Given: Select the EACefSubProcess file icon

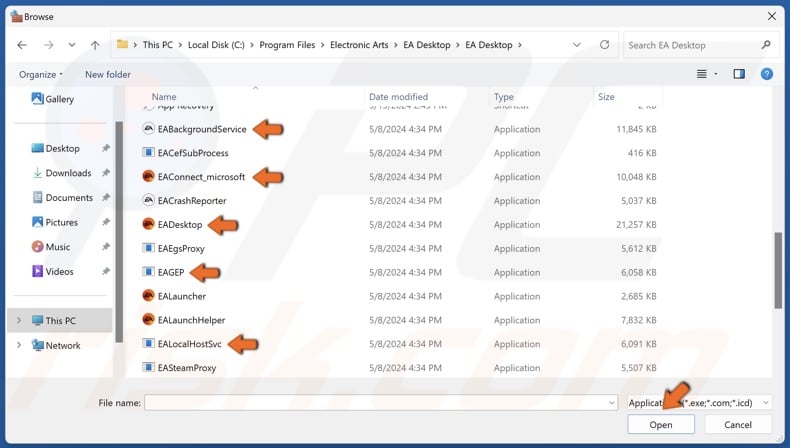Looking at the screenshot, I should pyautogui.click(x=148, y=153).
